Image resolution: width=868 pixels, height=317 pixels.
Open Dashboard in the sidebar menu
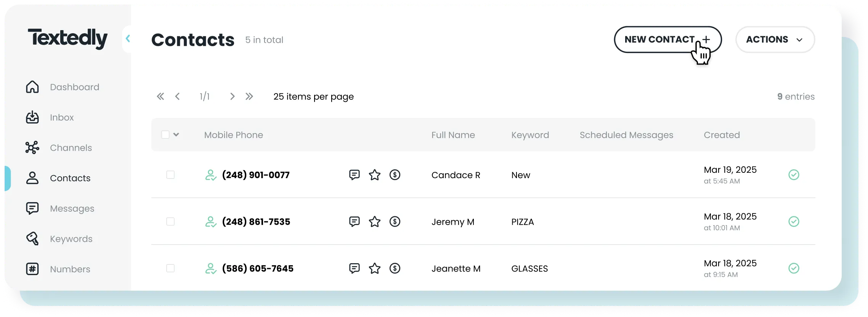pos(75,87)
